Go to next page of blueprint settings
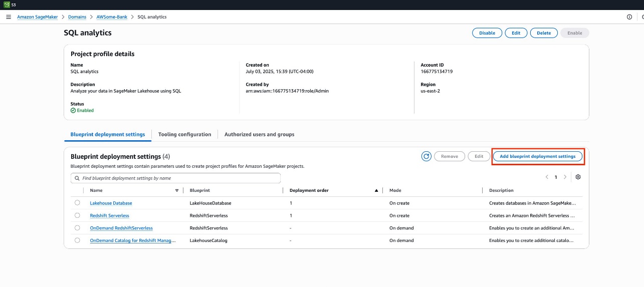Screen dimensions: 644x287 tap(565, 177)
